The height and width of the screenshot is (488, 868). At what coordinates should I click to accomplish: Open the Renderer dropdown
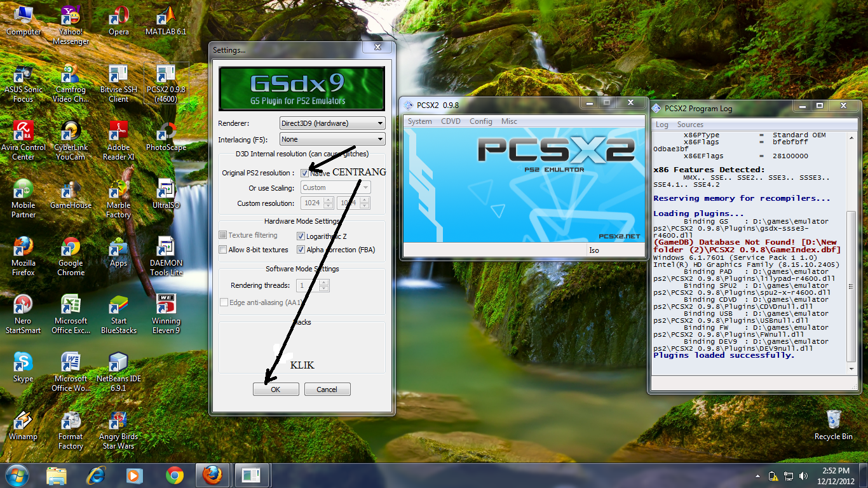coord(332,123)
